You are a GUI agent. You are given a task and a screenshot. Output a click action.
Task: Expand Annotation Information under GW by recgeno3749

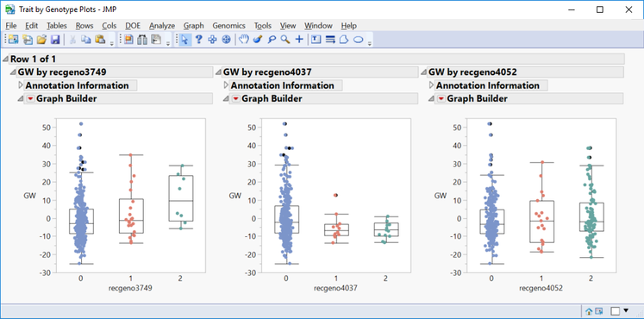(21, 85)
